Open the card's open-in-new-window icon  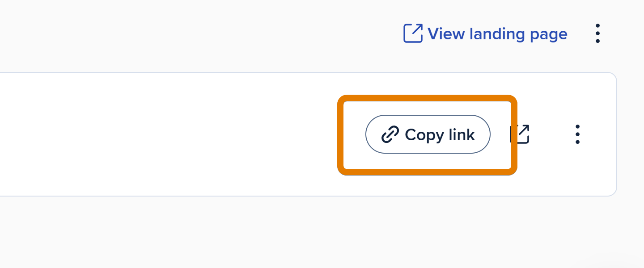[x=520, y=134]
